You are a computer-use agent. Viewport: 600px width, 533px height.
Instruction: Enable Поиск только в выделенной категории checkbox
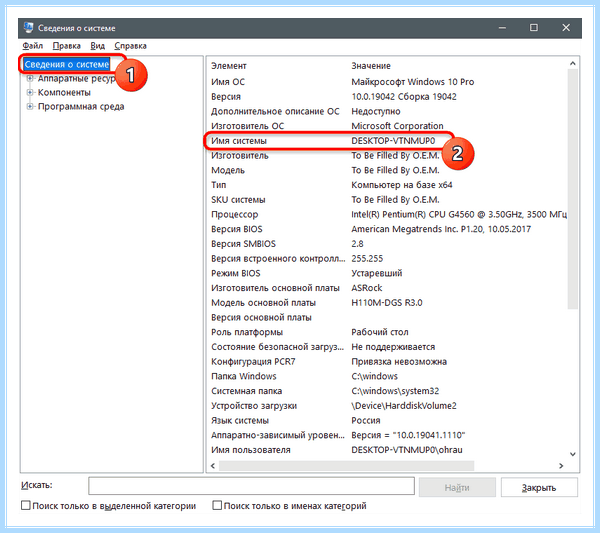26,505
